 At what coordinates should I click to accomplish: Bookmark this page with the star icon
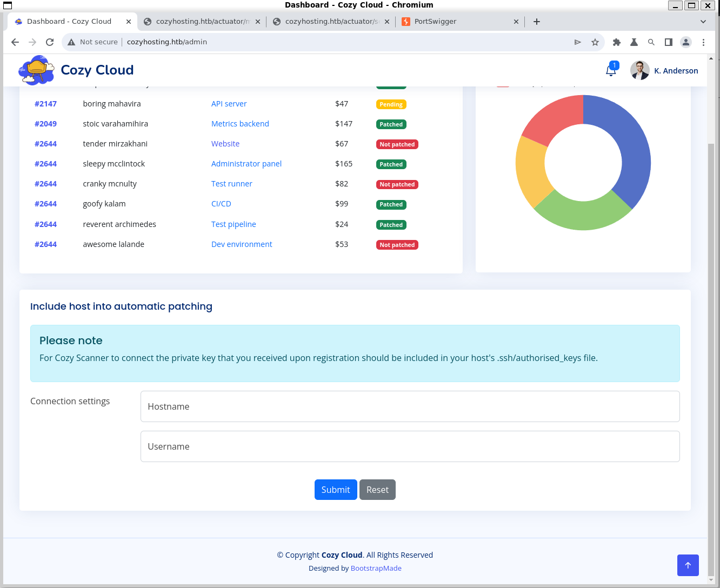595,42
